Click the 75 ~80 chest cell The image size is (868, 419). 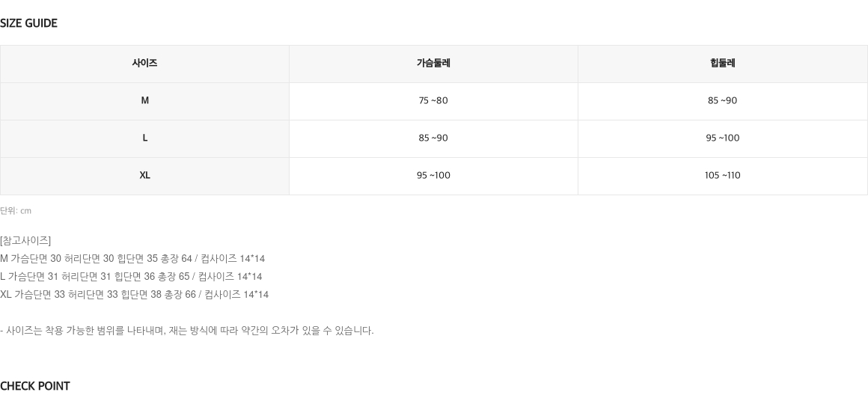click(433, 101)
